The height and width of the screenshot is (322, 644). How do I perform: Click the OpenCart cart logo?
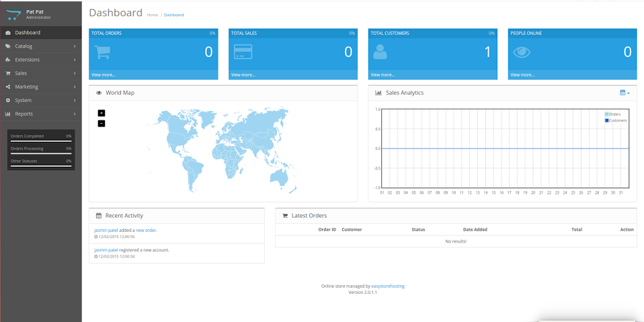pyautogui.click(x=13, y=15)
